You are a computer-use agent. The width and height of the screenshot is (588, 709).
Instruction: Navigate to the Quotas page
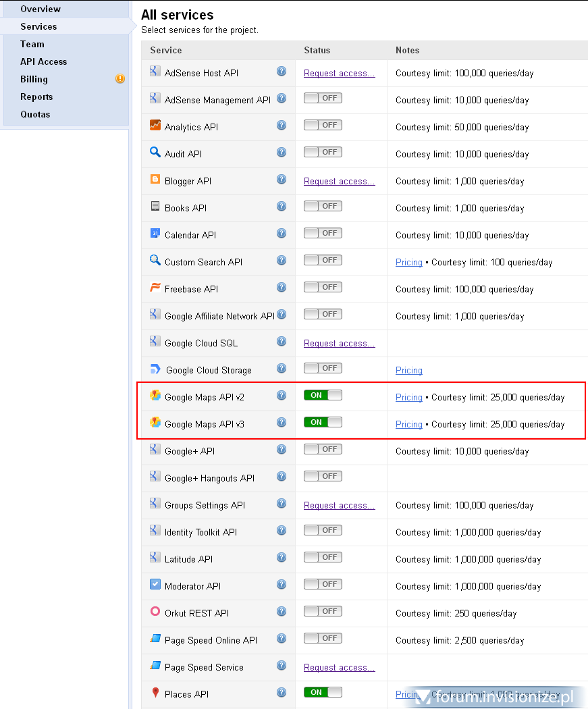[35, 114]
